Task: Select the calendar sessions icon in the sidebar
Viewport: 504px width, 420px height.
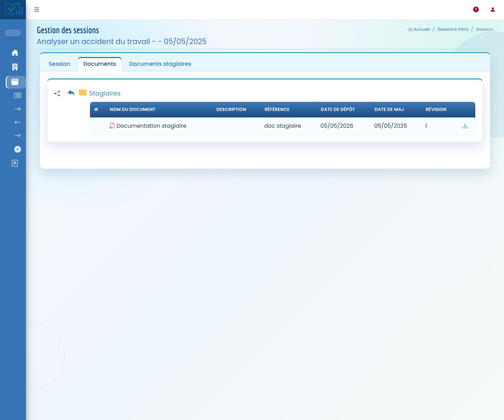Action: click(15, 82)
